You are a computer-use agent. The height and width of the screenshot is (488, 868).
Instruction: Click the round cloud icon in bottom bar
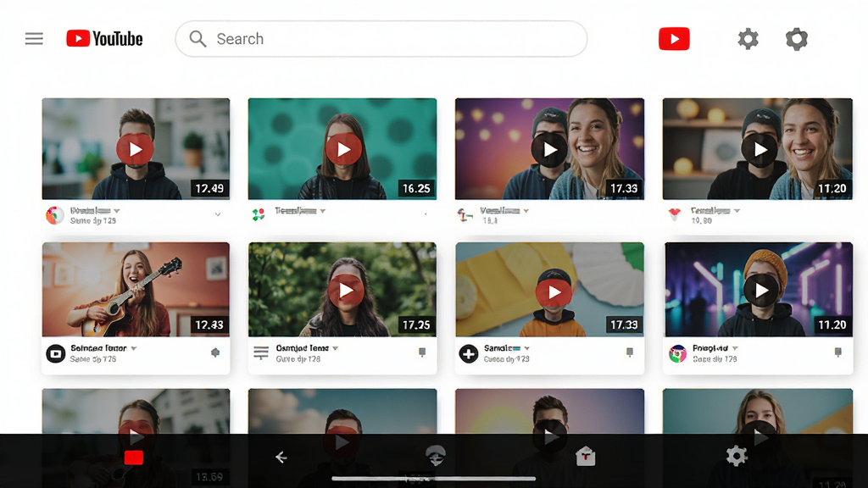pos(436,455)
